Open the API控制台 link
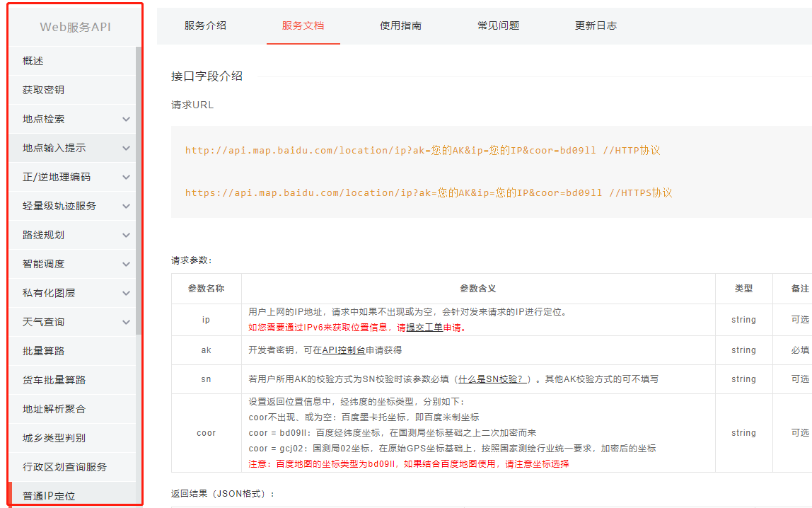This screenshot has height=508, width=812. click(x=344, y=351)
